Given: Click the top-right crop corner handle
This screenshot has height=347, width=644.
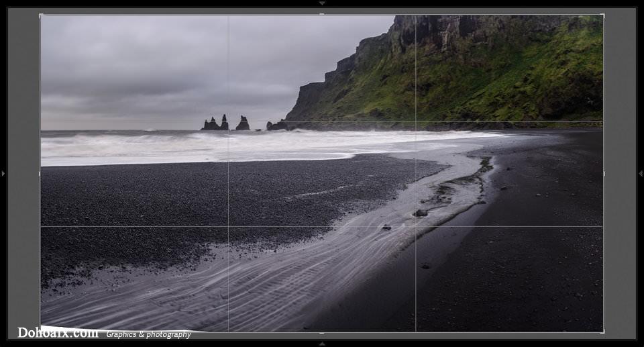Looking at the screenshot, I should point(602,15).
